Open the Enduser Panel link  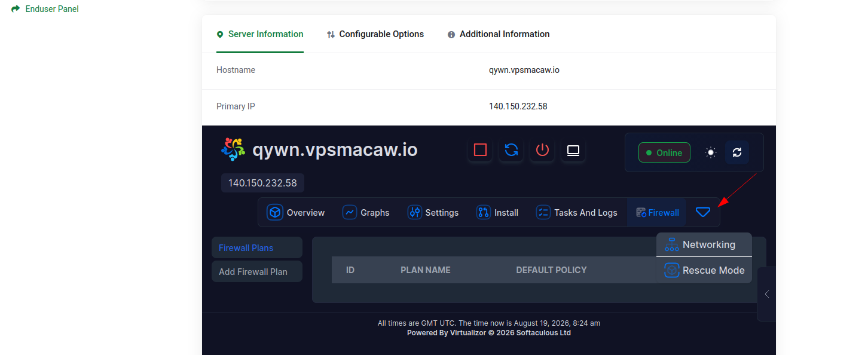(x=52, y=9)
